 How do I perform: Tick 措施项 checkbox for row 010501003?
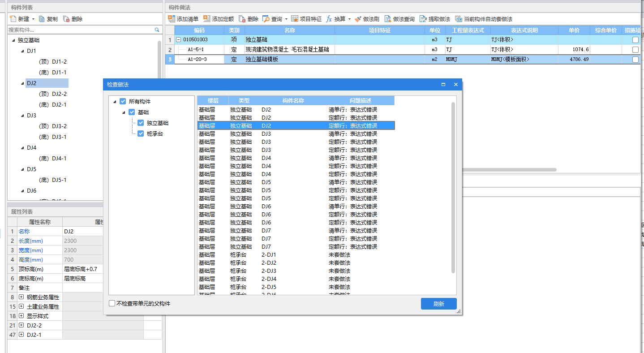635,40
